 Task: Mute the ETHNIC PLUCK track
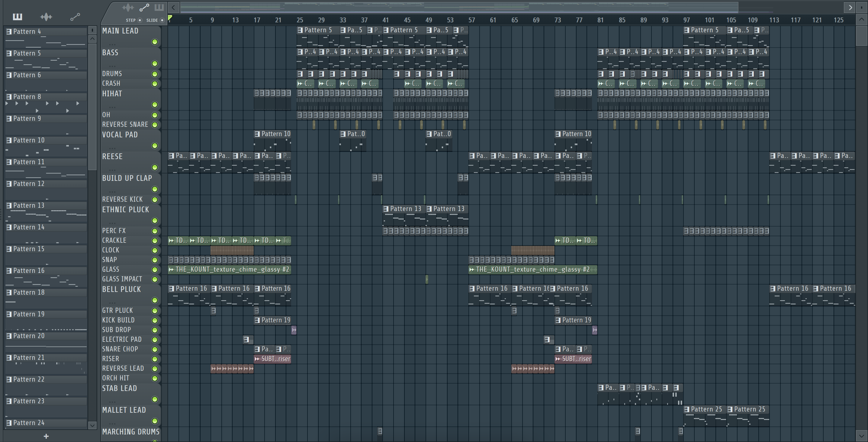(x=155, y=220)
